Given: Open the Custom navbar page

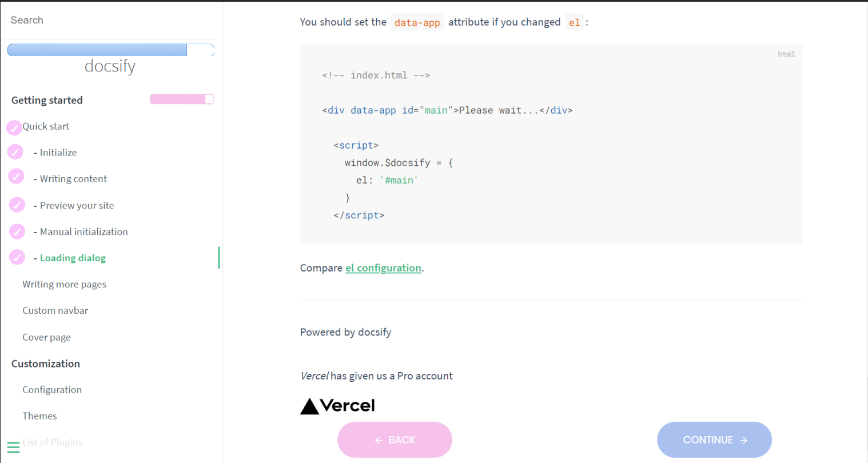Looking at the screenshot, I should pyautogui.click(x=55, y=310).
